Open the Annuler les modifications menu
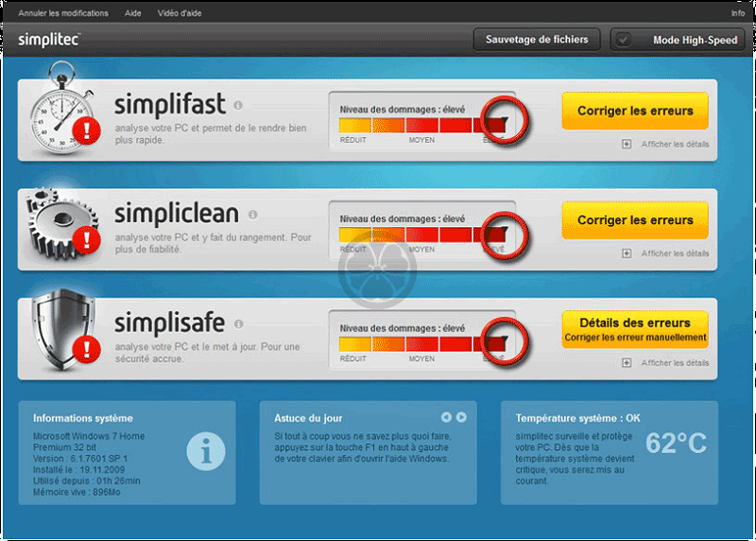Screen dimensions: 756x541 click(63, 13)
